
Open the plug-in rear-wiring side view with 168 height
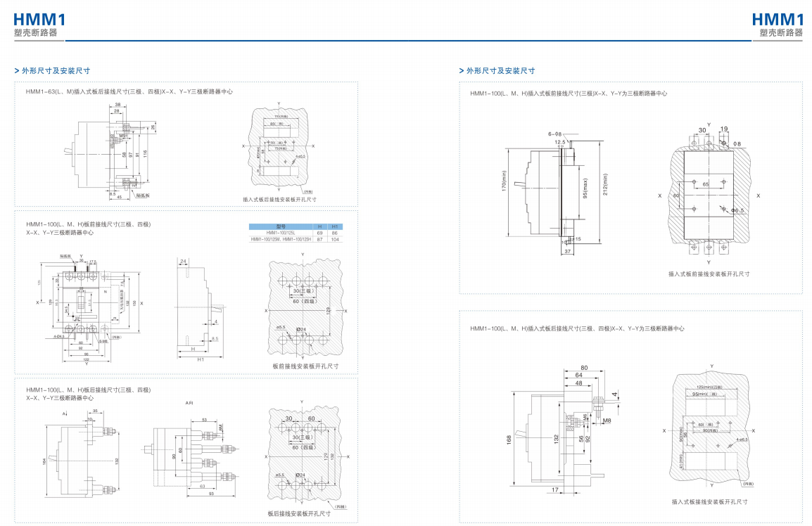(x=564, y=430)
